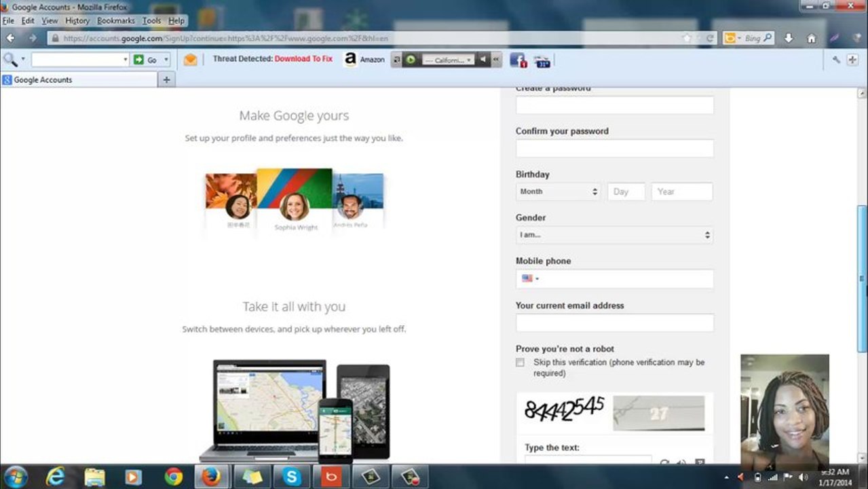Open the weather toolbar icon

coord(542,60)
